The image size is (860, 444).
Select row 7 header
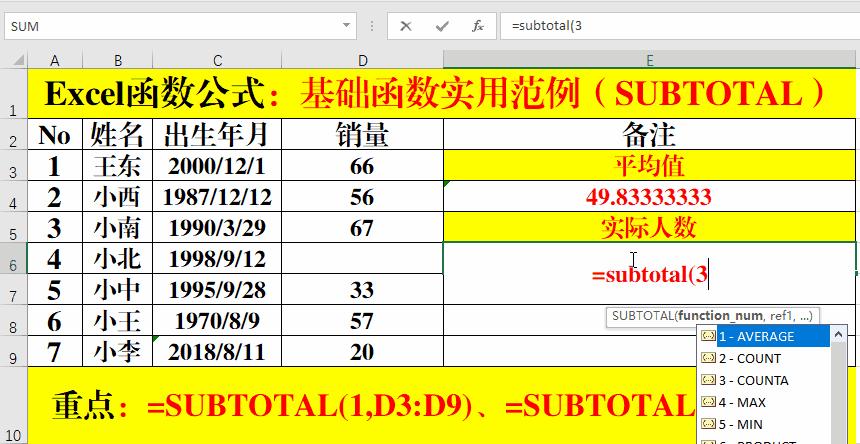point(13,289)
